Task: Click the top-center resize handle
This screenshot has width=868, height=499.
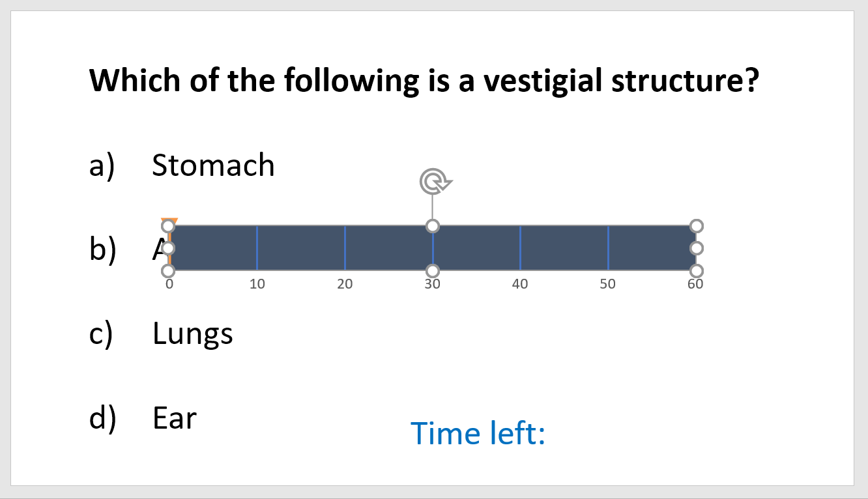Action: [x=433, y=226]
